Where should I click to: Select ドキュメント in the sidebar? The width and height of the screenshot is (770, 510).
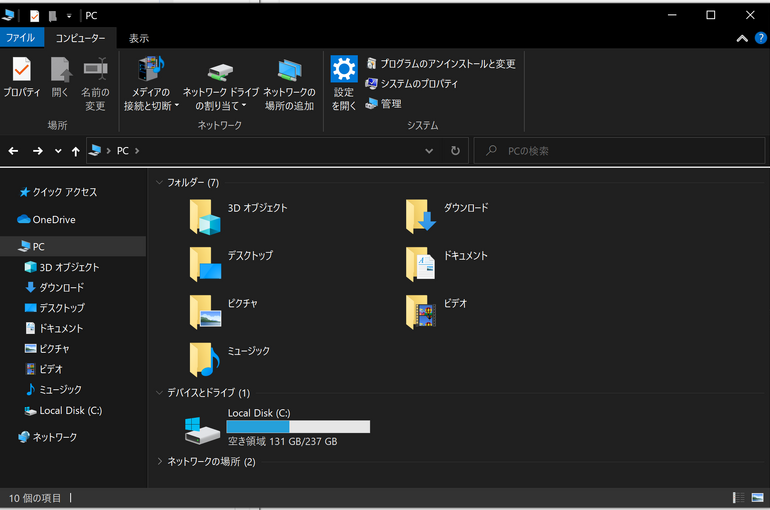54,328
